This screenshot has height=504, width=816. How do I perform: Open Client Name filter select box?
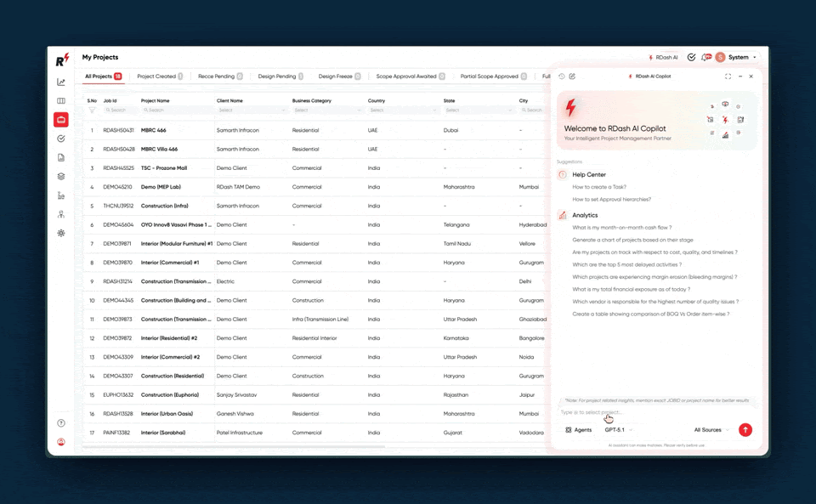click(252, 110)
